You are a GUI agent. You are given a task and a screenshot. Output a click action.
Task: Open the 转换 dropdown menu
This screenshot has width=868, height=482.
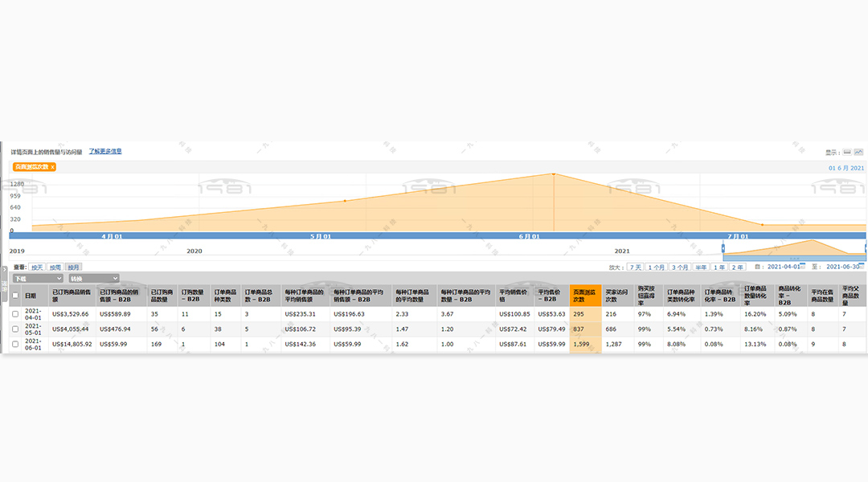tap(94, 279)
